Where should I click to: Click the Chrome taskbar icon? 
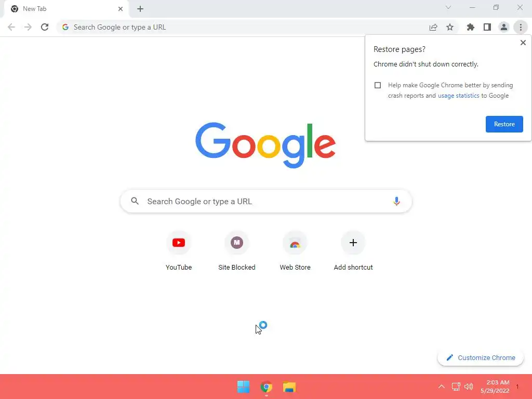tap(267, 387)
